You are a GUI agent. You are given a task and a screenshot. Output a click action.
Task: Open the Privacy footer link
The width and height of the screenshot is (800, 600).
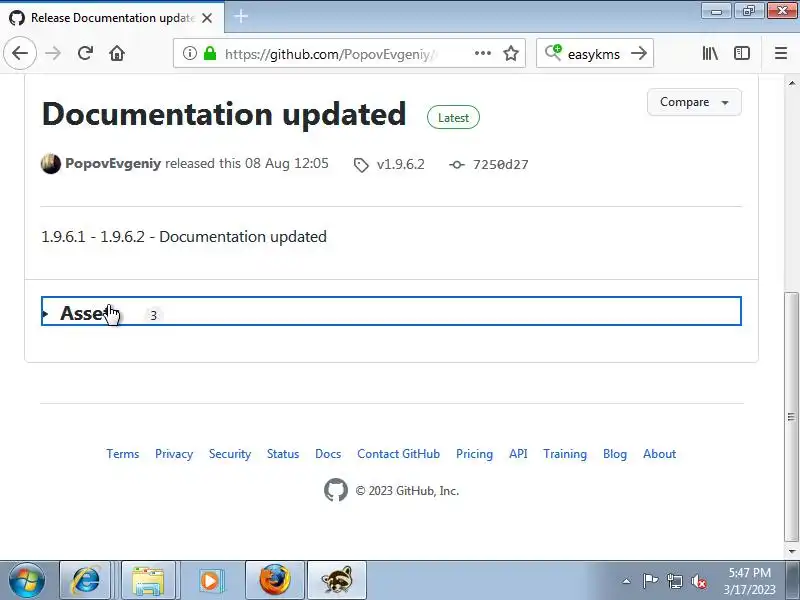[174, 454]
